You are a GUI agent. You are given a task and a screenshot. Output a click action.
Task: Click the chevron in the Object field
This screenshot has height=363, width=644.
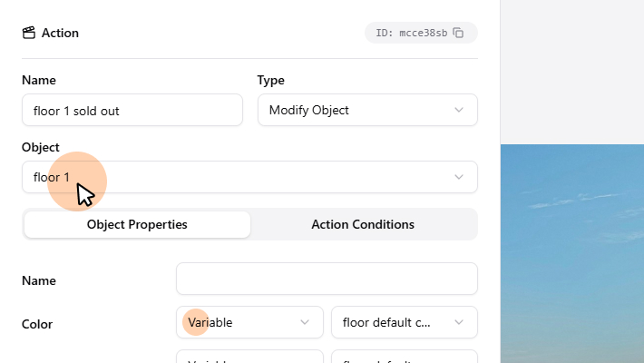tap(459, 177)
